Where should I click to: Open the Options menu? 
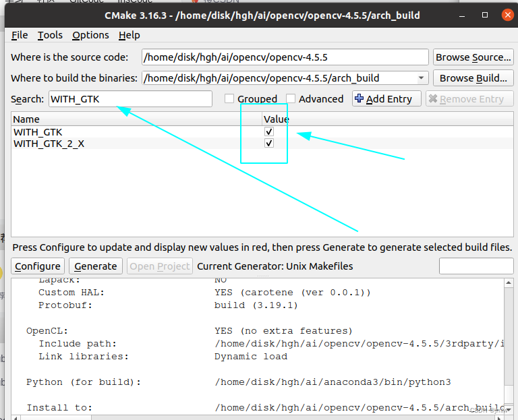click(x=90, y=35)
